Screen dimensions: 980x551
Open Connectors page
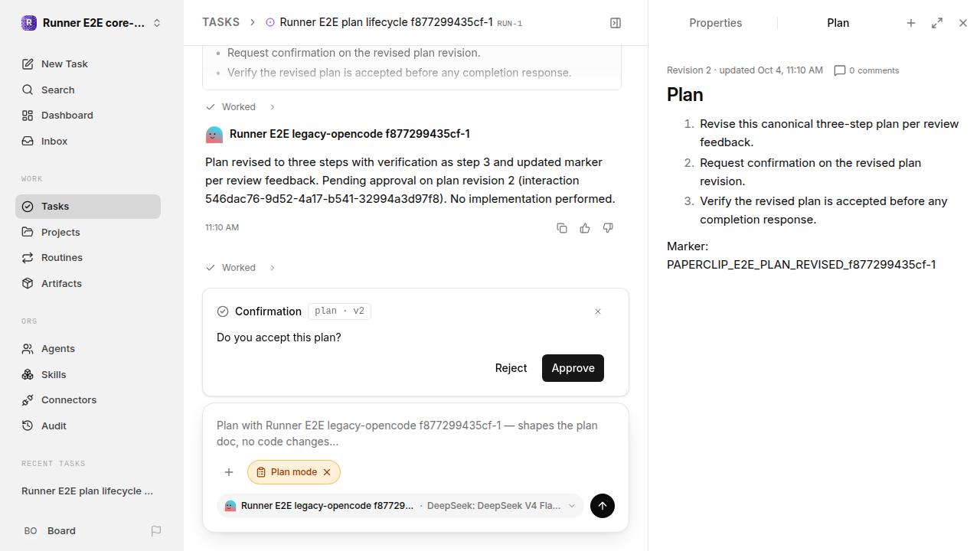88,400
